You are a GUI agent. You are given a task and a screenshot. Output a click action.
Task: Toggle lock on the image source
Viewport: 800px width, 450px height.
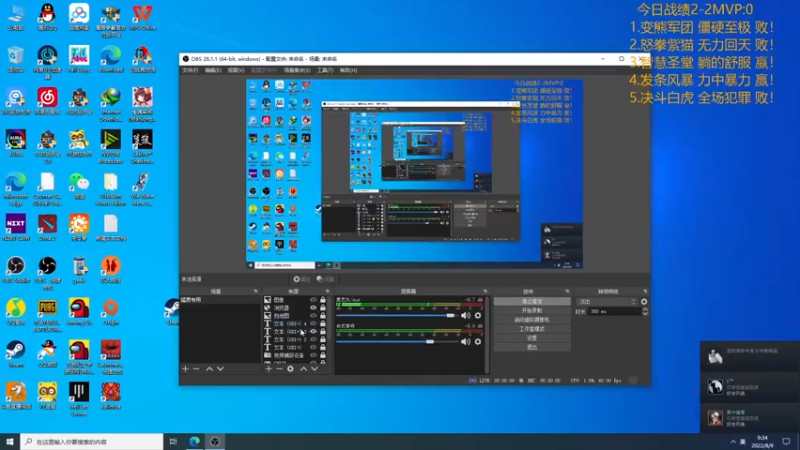pyautogui.click(x=322, y=300)
